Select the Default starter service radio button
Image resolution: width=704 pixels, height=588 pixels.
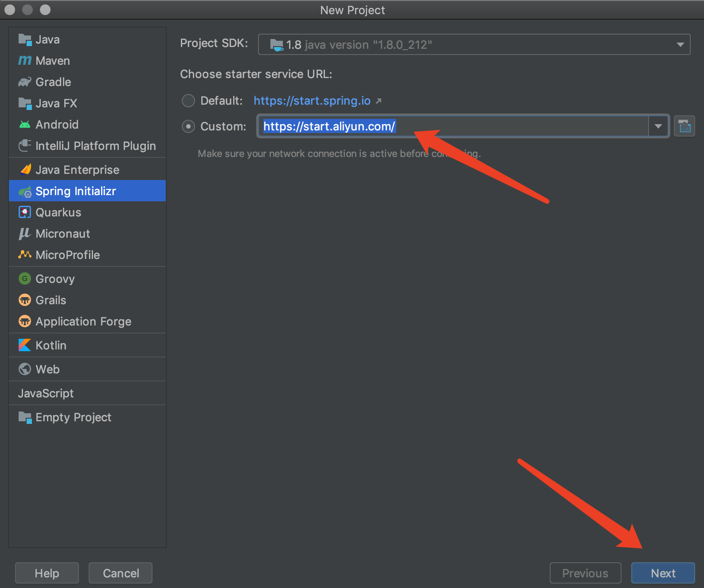pos(188,101)
